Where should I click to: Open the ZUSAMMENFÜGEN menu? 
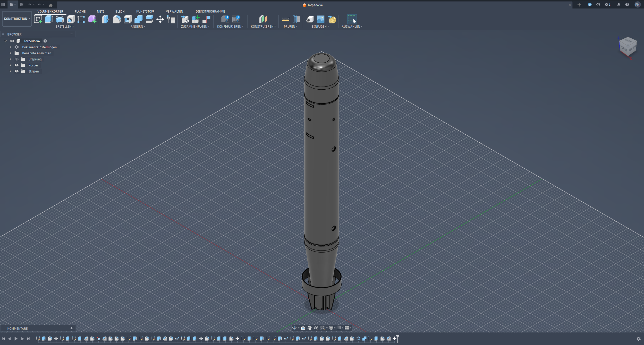195,27
